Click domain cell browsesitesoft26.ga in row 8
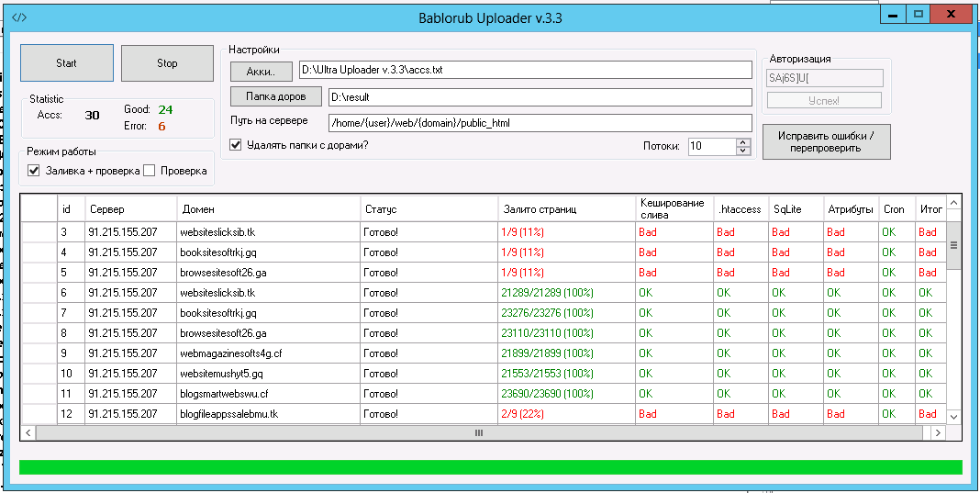Image resolution: width=980 pixels, height=493 pixels. click(268, 333)
